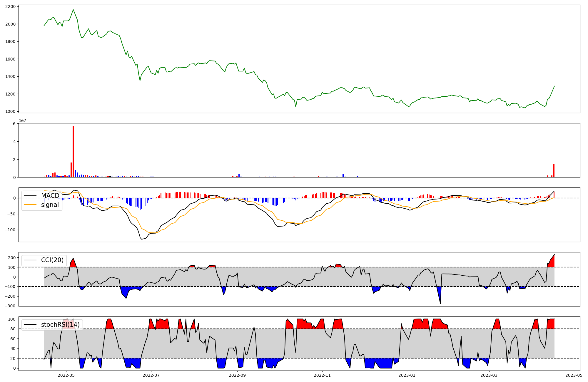Click the 2023-03 date tick label

point(489,375)
